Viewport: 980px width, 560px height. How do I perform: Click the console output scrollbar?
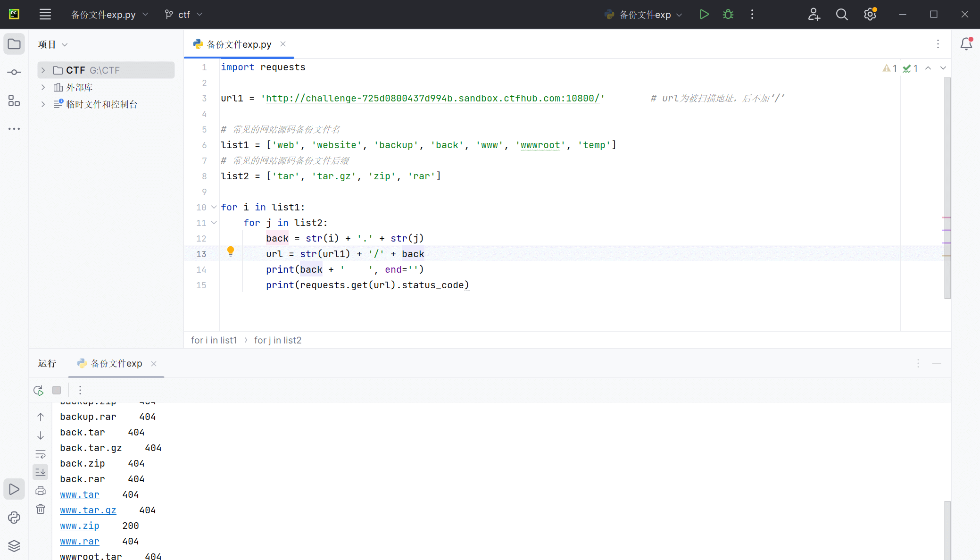[947, 530]
